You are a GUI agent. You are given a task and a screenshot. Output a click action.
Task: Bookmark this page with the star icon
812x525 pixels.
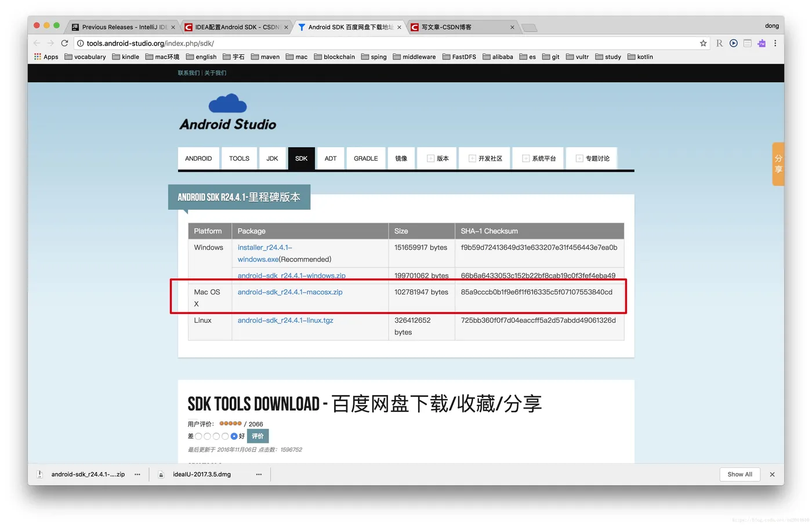[704, 43]
